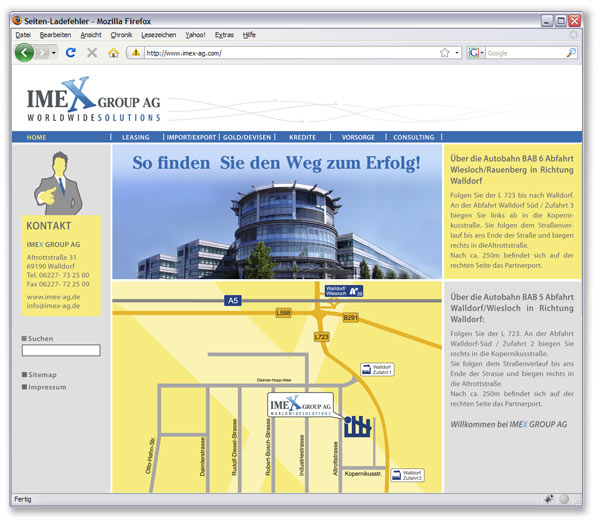This screenshot has width=600, height=530.
Task: Click the Dietmar-Hopp-Allee label on map
Action: 274,380
